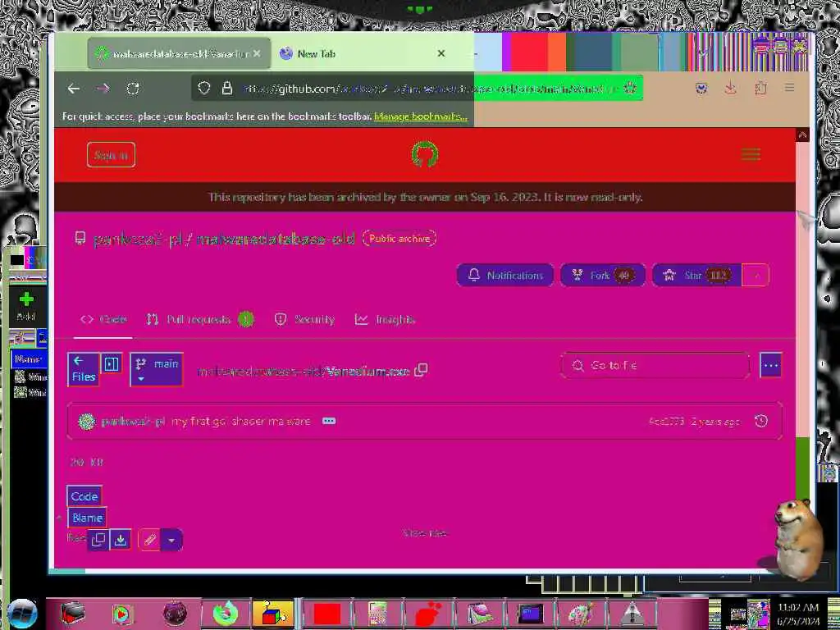Switch to the Blame view
The width and height of the screenshot is (840, 630).
click(87, 518)
